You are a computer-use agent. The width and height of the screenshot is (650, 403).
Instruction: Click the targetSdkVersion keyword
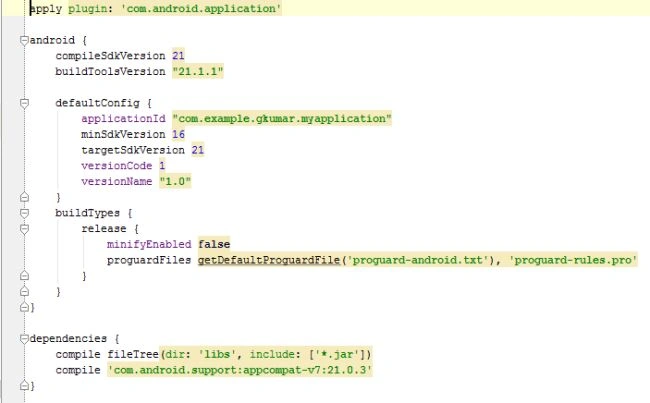pos(133,150)
